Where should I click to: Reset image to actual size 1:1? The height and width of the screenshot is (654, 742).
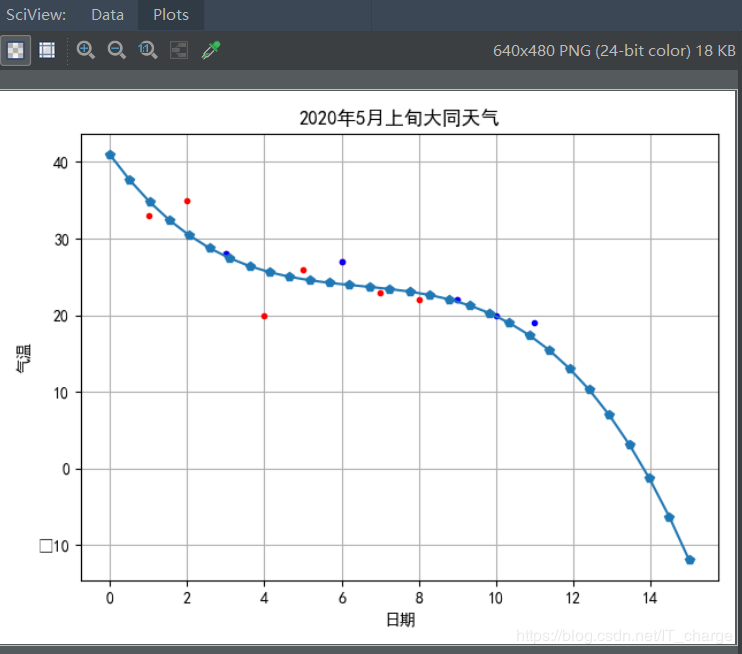pyautogui.click(x=148, y=50)
